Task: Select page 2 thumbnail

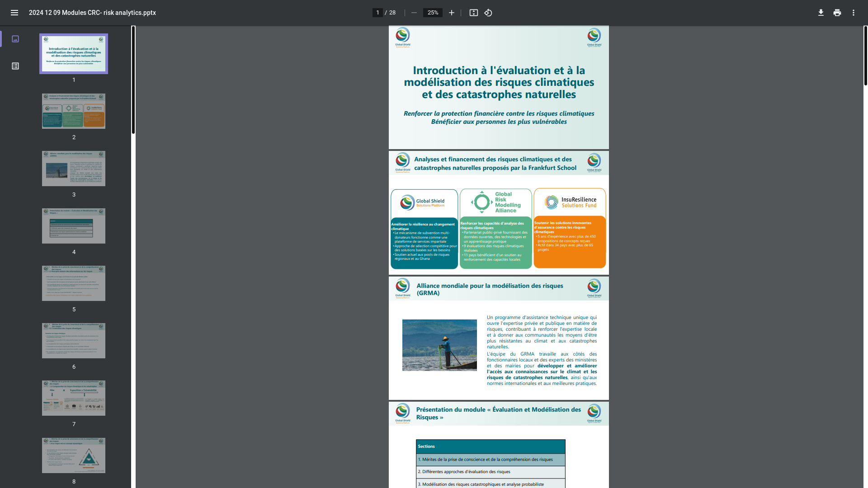Action: (x=74, y=111)
